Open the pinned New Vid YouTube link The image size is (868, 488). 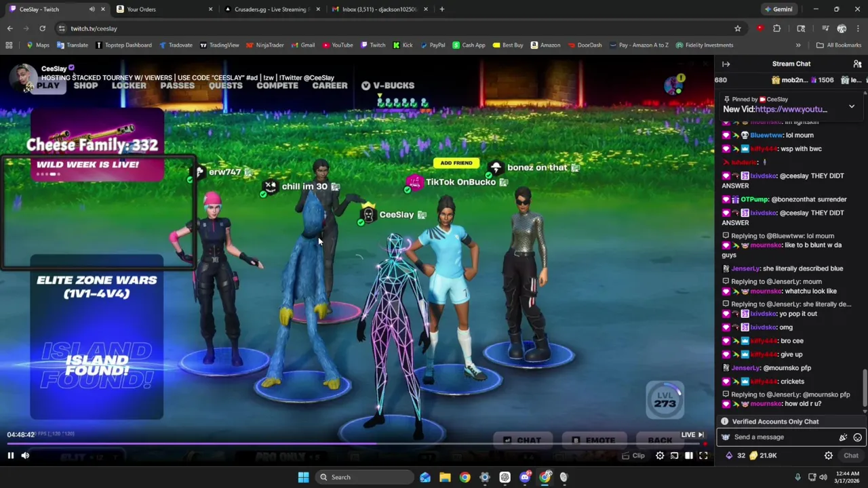click(x=791, y=109)
